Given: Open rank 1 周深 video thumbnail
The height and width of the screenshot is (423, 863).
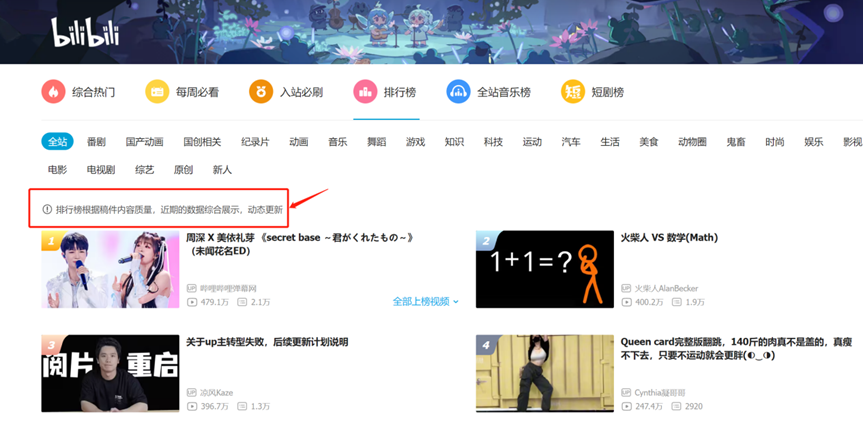Looking at the screenshot, I should coord(110,269).
